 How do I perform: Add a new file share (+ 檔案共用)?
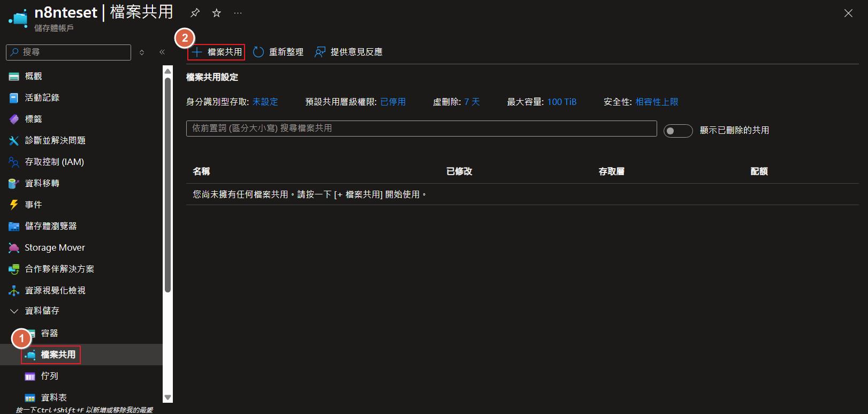click(x=216, y=52)
